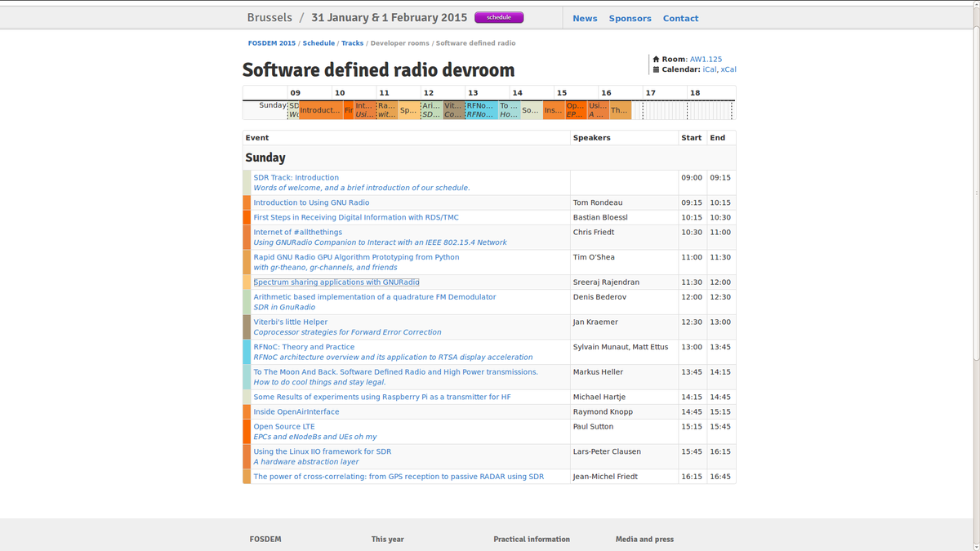Click the 'Practical information' footer heading
The height and width of the screenshot is (551, 980).
(x=532, y=539)
